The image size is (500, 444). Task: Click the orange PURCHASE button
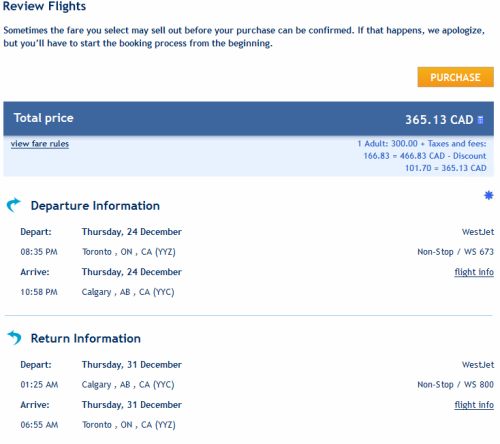click(455, 77)
